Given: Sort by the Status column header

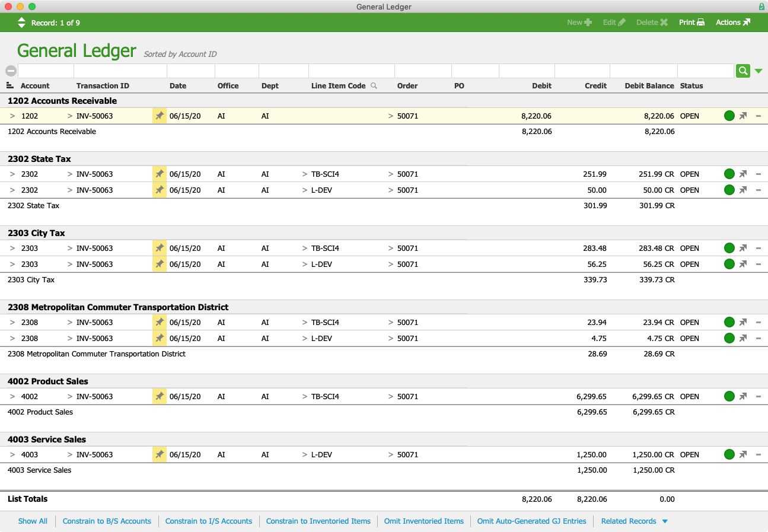Looking at the screenshot, I should (691, 86).
